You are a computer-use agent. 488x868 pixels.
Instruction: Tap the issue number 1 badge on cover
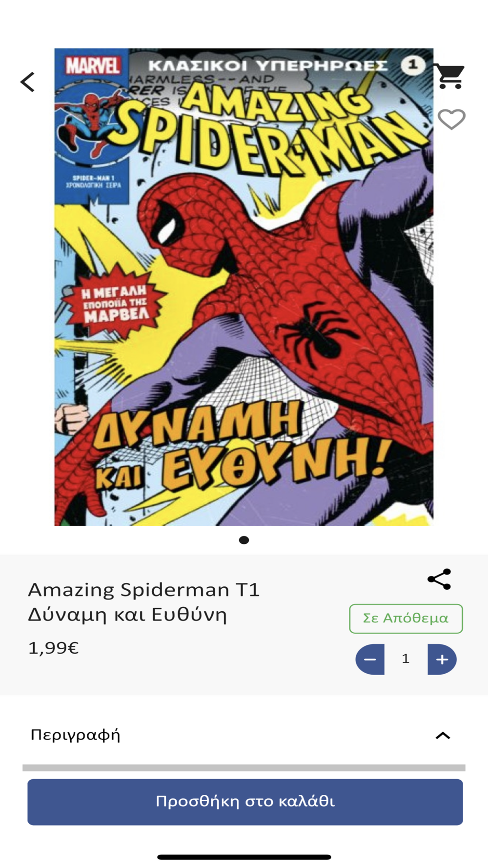[413, 64]
